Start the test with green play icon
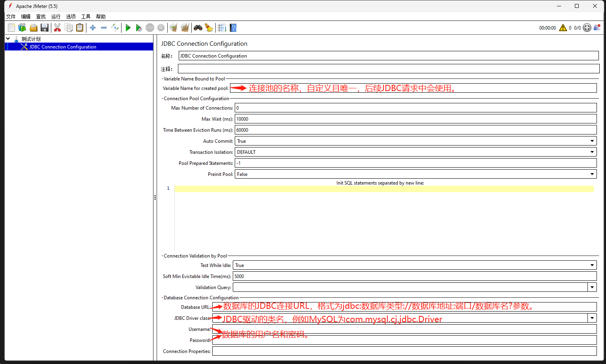Viewport: 606px width, 364px height. pyautogui.click(x=128, y=28)
